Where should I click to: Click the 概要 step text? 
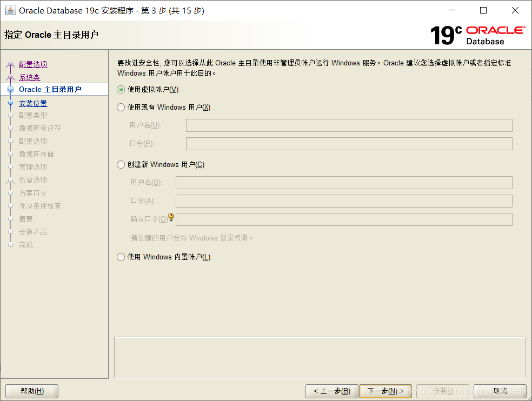tap(26, 219)
